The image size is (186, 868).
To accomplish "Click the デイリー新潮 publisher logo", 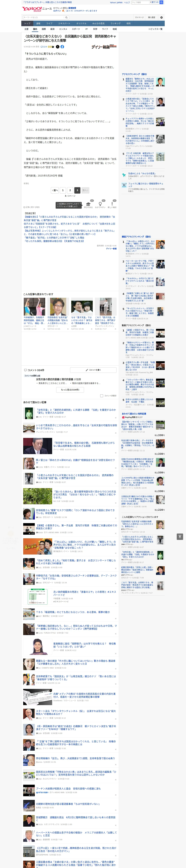I will click(104, 46).
